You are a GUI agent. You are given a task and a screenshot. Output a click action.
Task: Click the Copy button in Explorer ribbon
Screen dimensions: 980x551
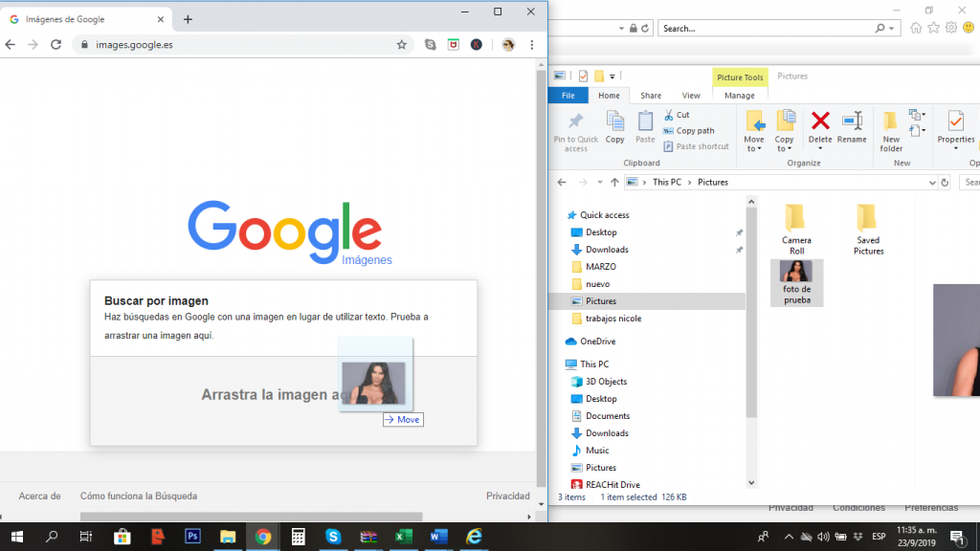click(615, 127)
